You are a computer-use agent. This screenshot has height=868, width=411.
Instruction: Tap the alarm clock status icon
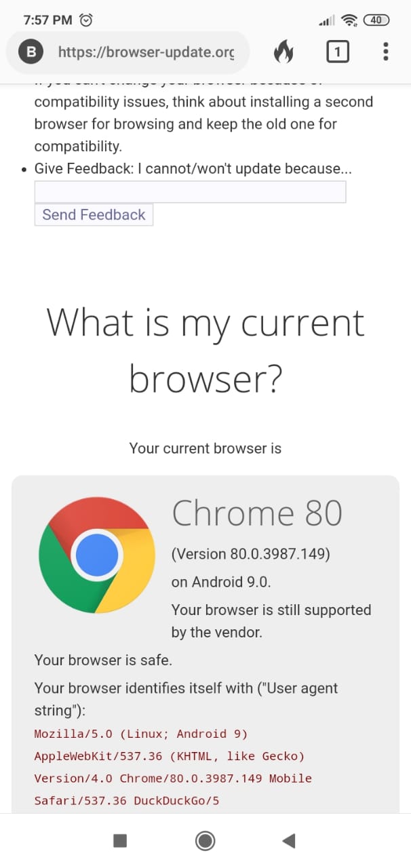[85, 20]
